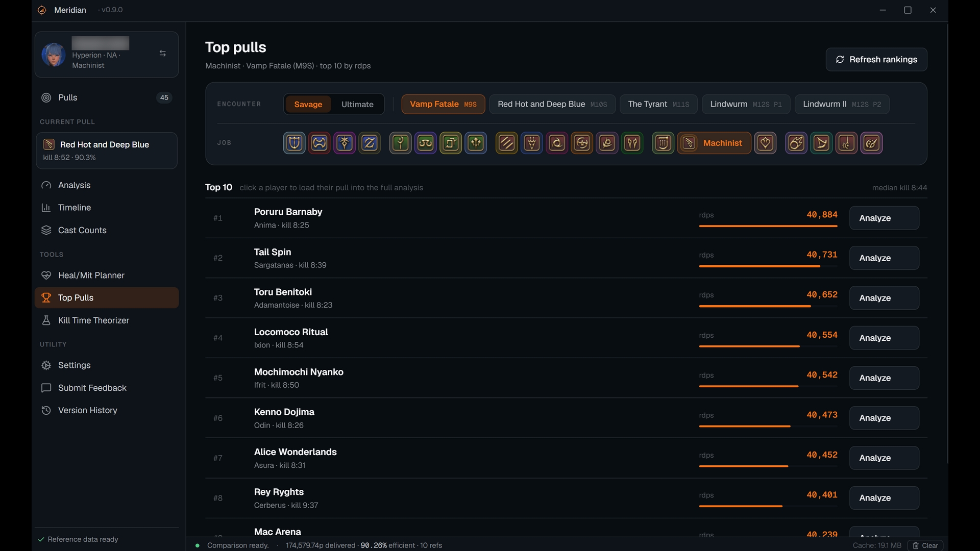This screenshot has width=980, height=551.
Task: Choose the Vamp Fatale M9S encounter
Action: pyautogui.click(x=443, y=104)
